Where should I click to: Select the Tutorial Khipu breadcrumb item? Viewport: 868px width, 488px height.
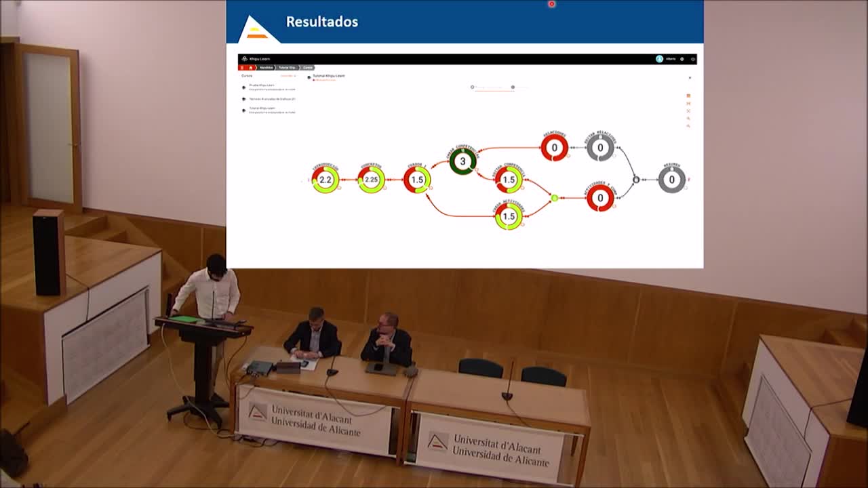[288, 68]
